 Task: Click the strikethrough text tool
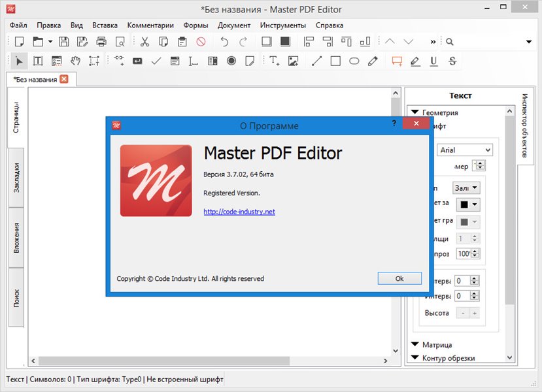[452, 61]
